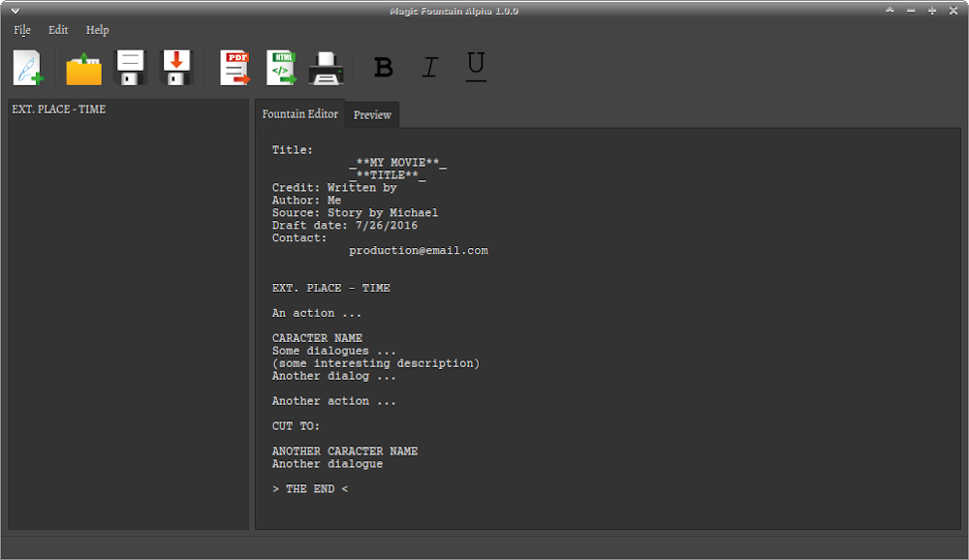This screenshot has height=560, width=969.
Task: Click scene heading 'EXT. PLACE - TIME' in editor
Action: [330, 288]
